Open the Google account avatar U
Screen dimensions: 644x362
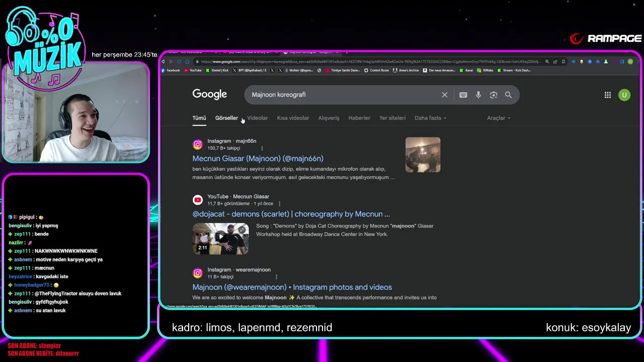624,95
